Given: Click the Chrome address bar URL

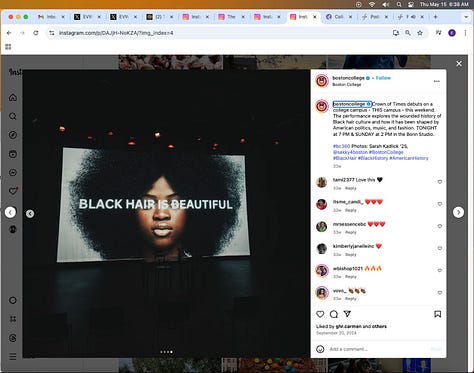Looking at the screenshot, I should 116,33.
